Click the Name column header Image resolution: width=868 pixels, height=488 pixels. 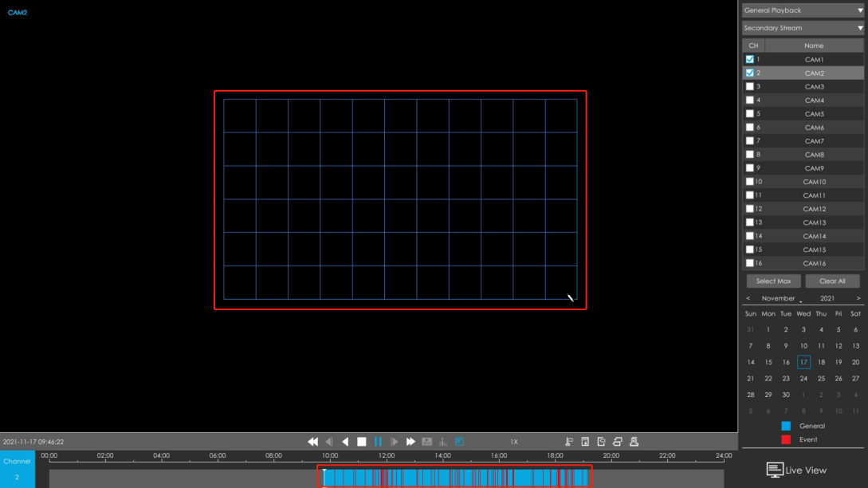[814, 45]
